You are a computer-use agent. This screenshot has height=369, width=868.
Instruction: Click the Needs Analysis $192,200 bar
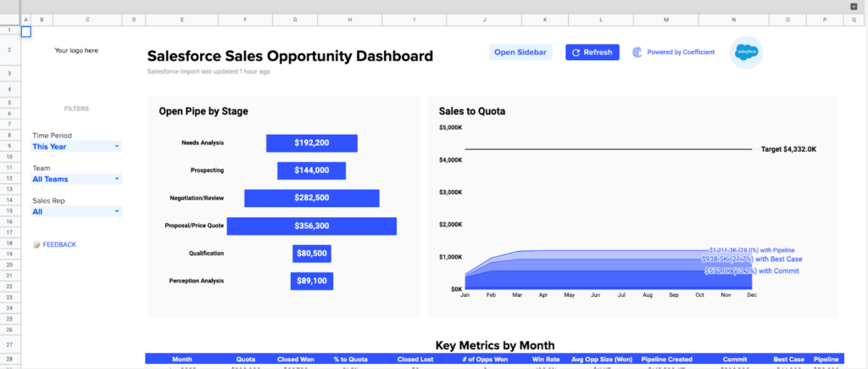[311, 143]
